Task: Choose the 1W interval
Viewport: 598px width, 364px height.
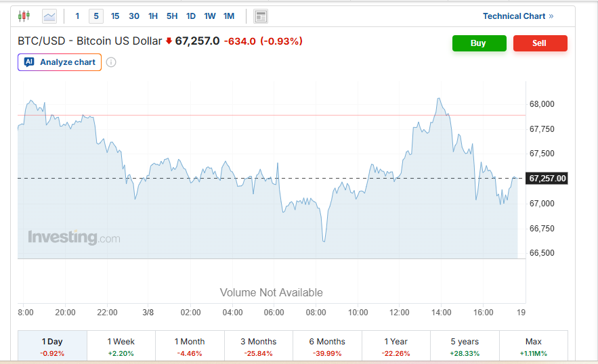Action: pos(210,16)
